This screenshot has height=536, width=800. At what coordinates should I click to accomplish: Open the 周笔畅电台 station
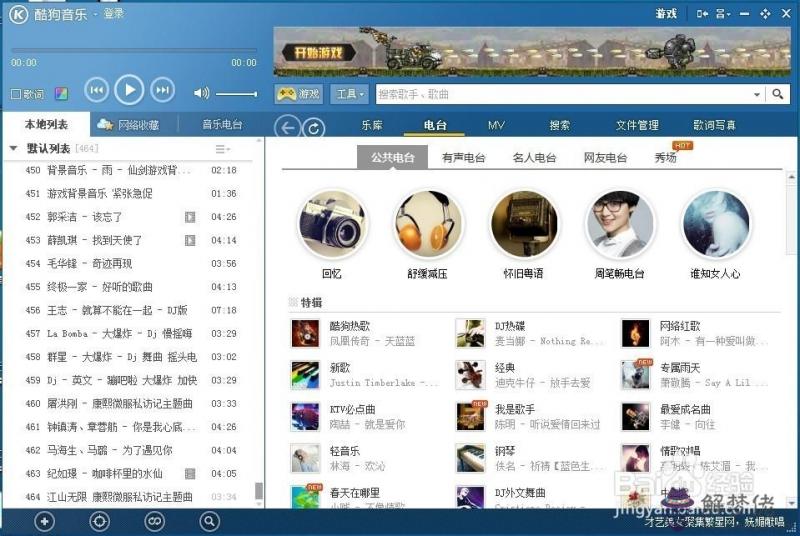(x=620, y=224)
